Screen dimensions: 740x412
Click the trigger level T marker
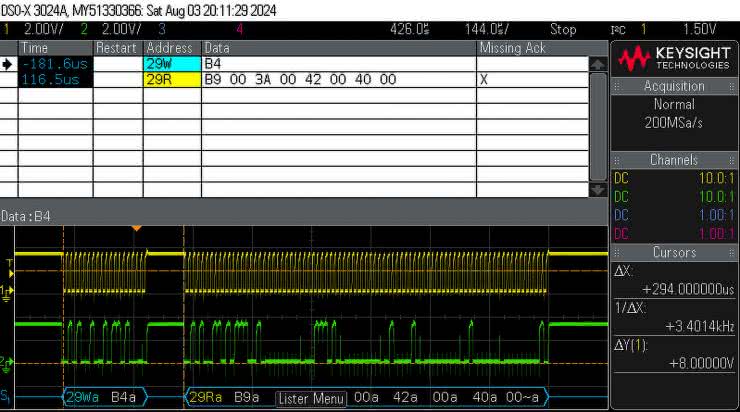(9, 264)
